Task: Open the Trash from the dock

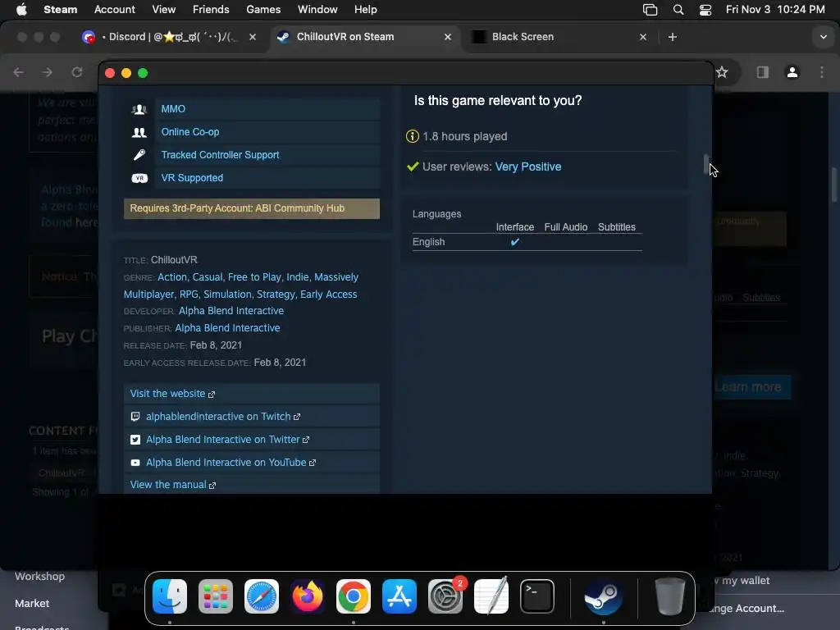Action: (x=669, y=596)
